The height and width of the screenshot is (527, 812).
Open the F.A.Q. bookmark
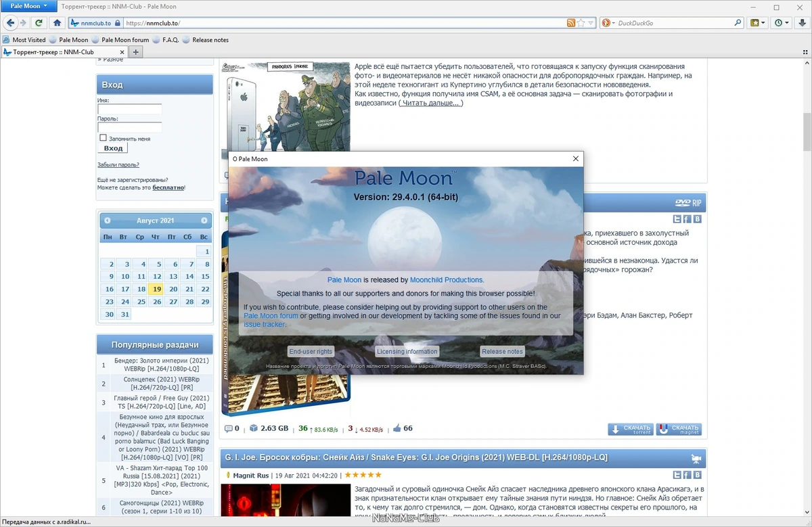[166, 40]
